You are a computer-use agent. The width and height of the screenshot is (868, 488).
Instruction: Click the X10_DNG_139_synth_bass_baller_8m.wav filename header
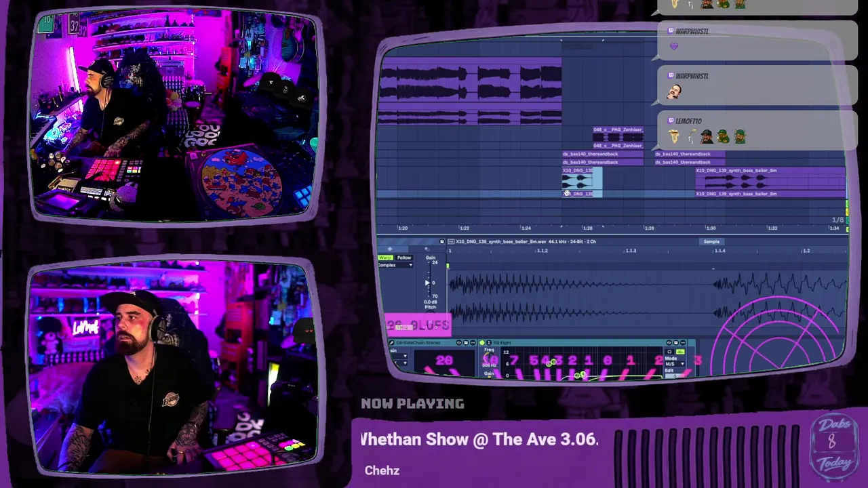click(526, 241)
